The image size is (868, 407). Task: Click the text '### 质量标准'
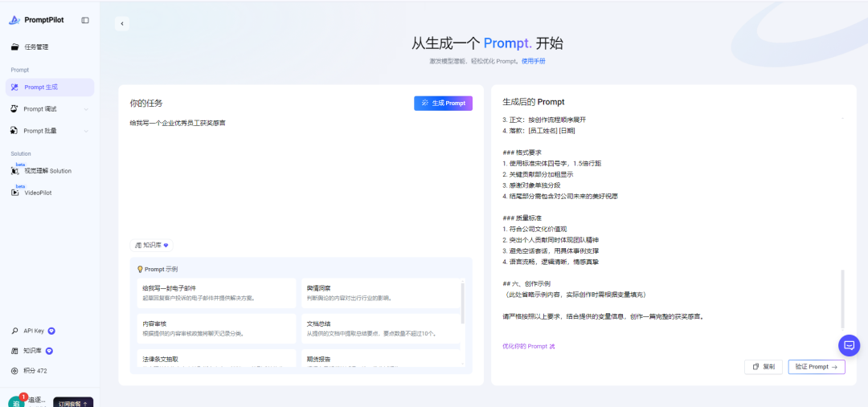(x=522, y=218)
